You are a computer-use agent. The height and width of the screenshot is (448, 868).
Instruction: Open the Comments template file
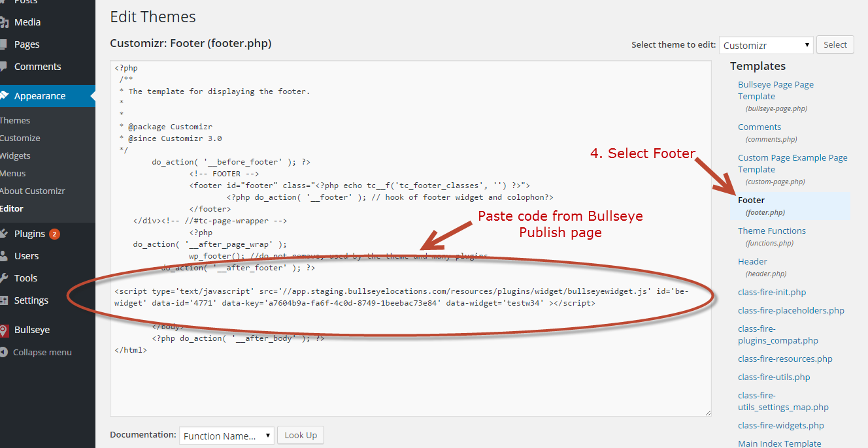(x=759, y=127)
